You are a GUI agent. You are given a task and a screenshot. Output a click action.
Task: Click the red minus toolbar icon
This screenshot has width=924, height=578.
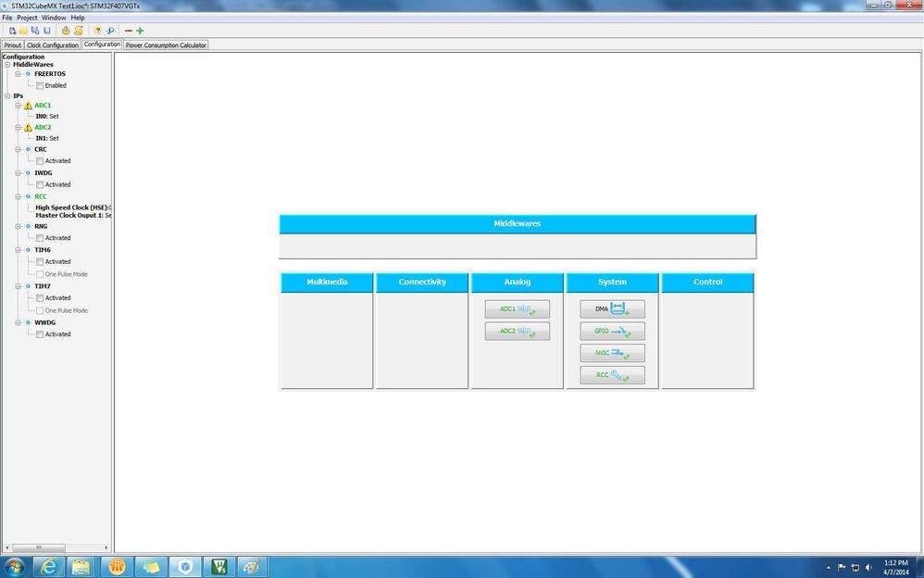click(x=129, y=31)
